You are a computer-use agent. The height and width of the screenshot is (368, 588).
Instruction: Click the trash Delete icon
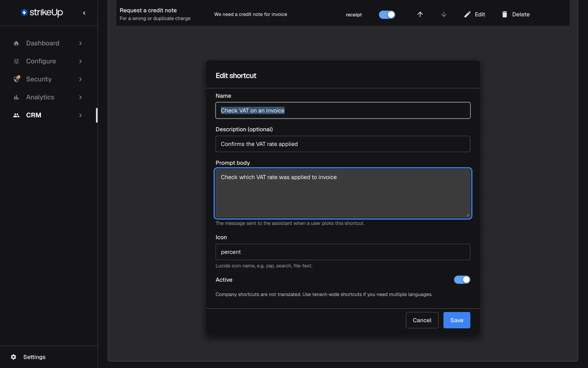(505, 14)
